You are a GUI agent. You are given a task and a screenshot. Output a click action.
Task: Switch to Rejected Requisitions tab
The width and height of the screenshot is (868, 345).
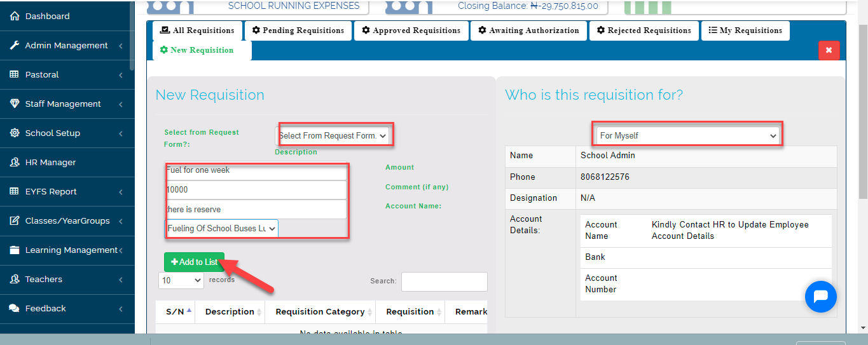pyautogui.click(x=644, y=30)
